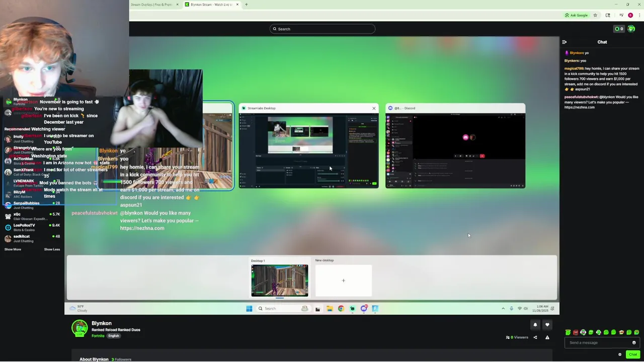Switch to the Stream Overlays browser tab
644x362 pixels.
click(154, 5)
